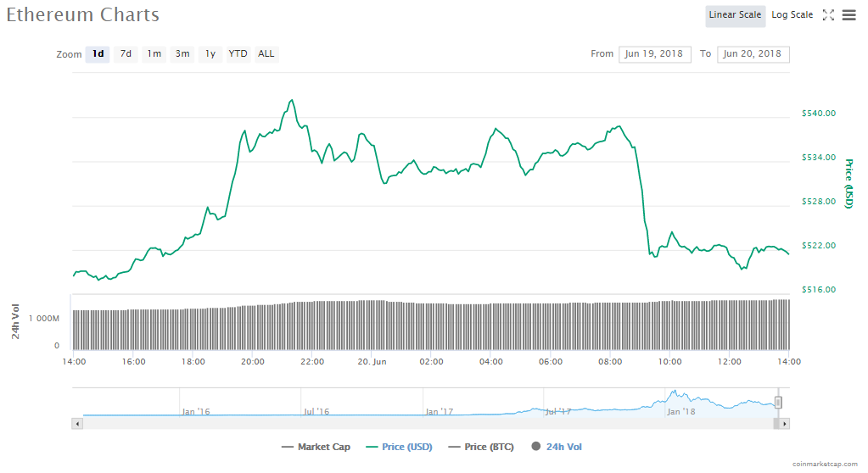868x473 pixels.
Task: Set zoom to 3m
Action: [x=182, y=54]
